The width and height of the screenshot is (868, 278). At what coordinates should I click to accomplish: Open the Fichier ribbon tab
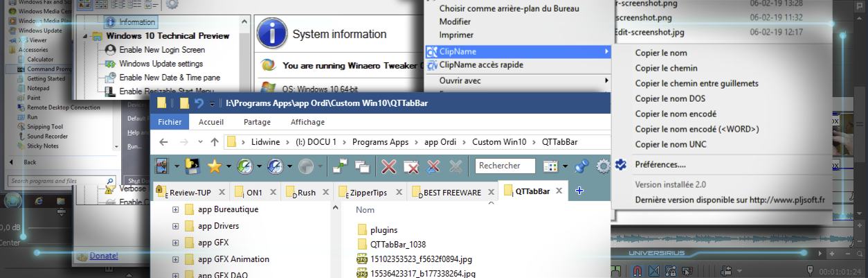click(x=169, y=122)
